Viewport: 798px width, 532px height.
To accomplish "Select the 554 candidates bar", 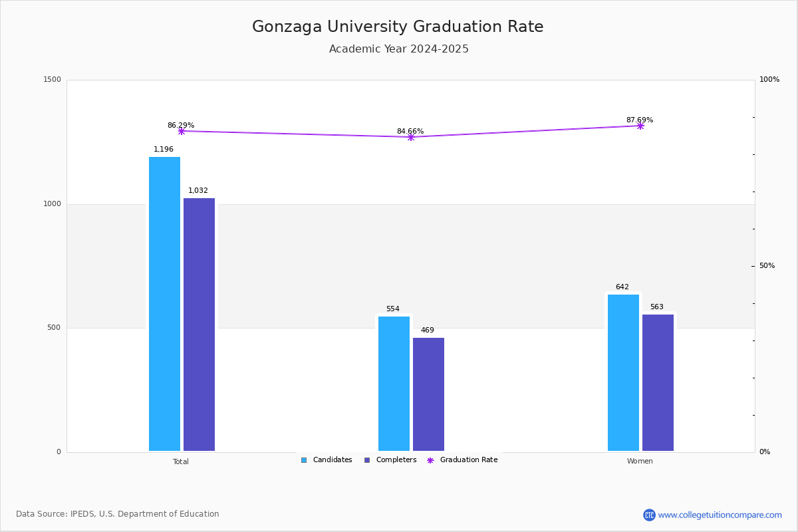I will (x=394, y=384).
